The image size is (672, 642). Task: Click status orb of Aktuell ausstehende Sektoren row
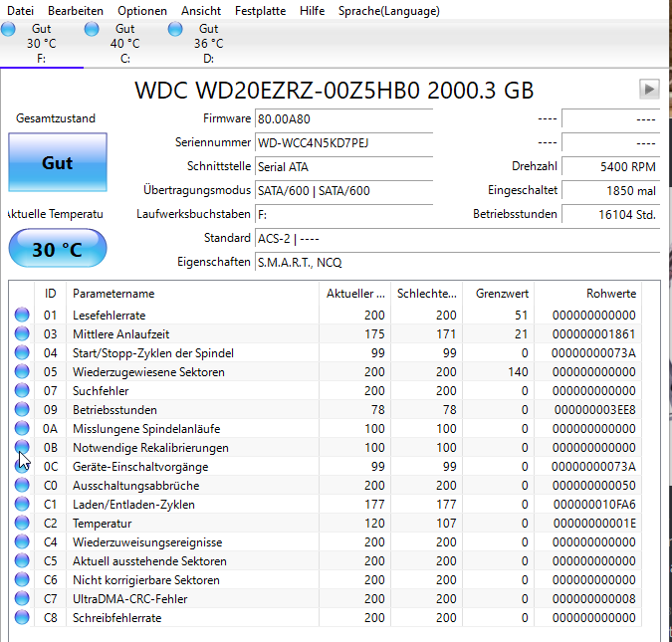[22, 560]
